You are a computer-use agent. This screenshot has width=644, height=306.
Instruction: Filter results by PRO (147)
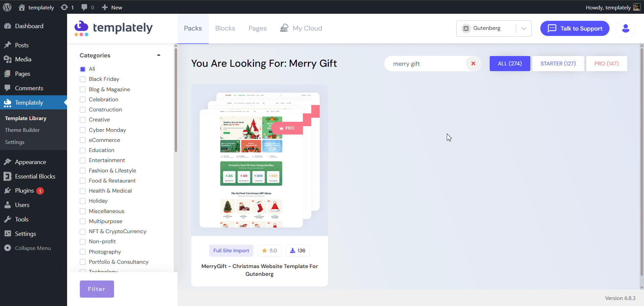point(606,63)
